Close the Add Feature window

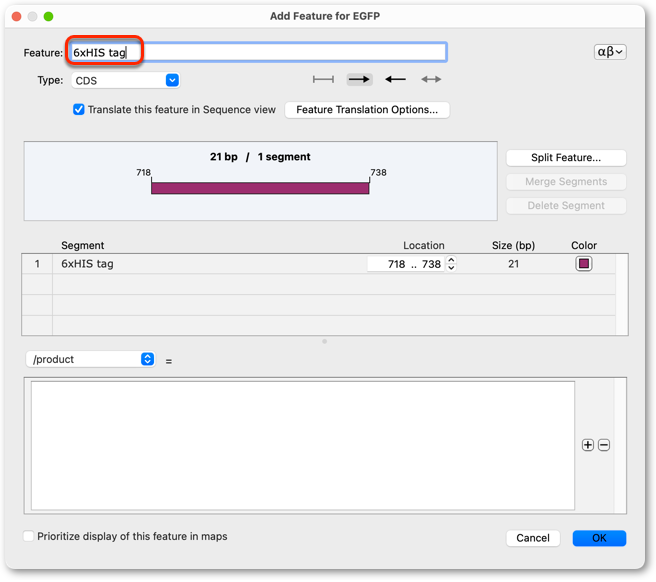pyautogui.click(x=16, y=16)
